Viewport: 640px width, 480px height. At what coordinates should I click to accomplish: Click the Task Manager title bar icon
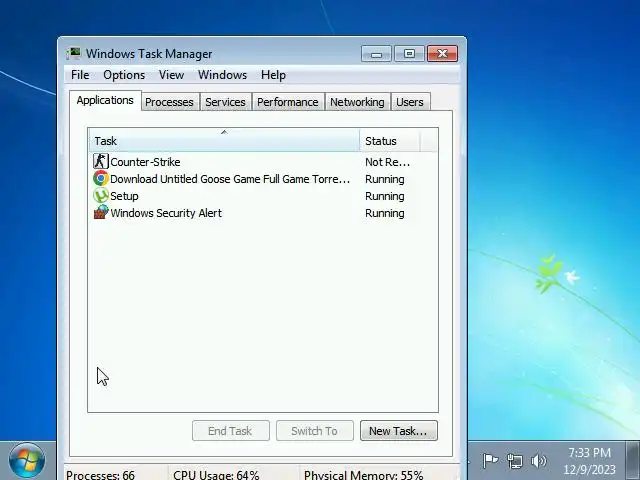[73, 53]
